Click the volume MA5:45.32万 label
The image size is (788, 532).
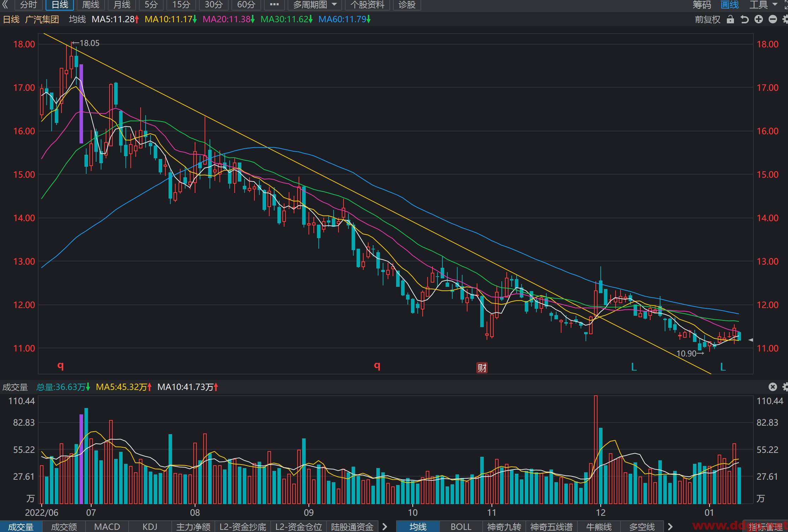click(124, 387)
